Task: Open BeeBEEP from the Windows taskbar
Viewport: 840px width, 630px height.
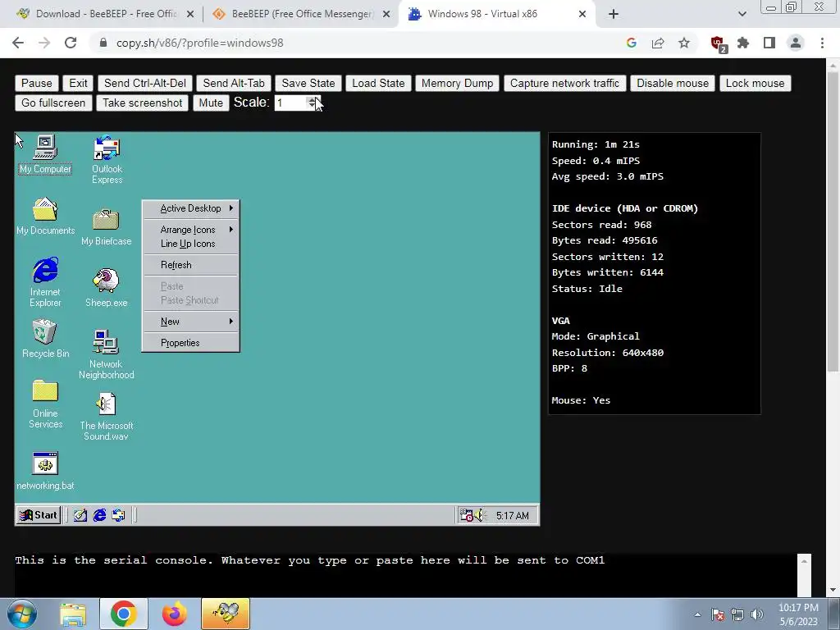Action: pyautogui.click(x=226, y=614)
